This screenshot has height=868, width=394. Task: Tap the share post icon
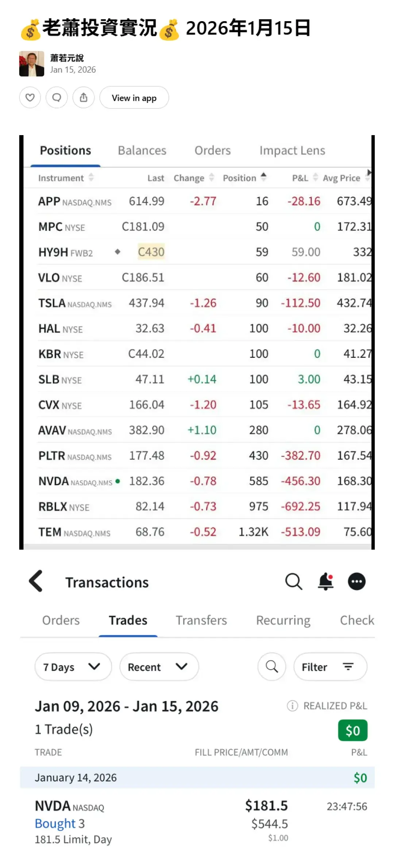[x=84, y=97]
